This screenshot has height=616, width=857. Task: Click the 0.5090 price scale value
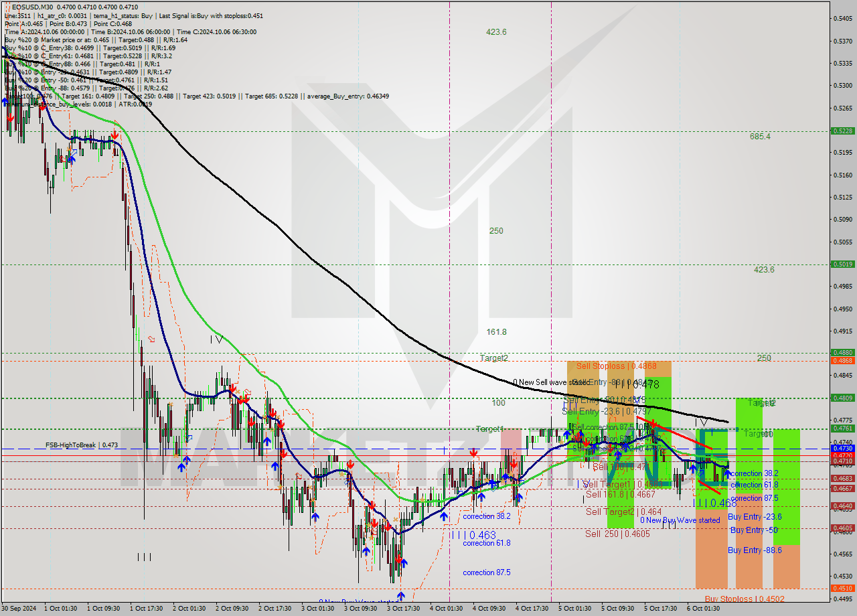point(842,219)
